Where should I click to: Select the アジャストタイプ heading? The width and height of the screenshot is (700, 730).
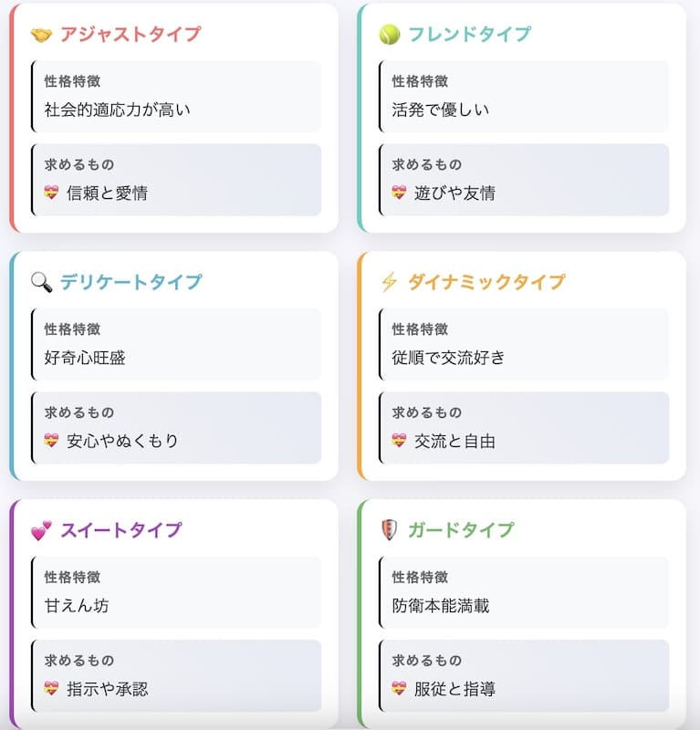click(131, 35)
